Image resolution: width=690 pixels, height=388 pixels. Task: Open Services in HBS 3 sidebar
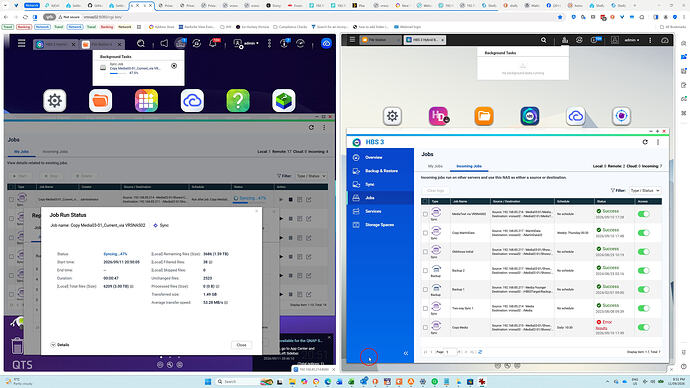click(x=380, y=211)
